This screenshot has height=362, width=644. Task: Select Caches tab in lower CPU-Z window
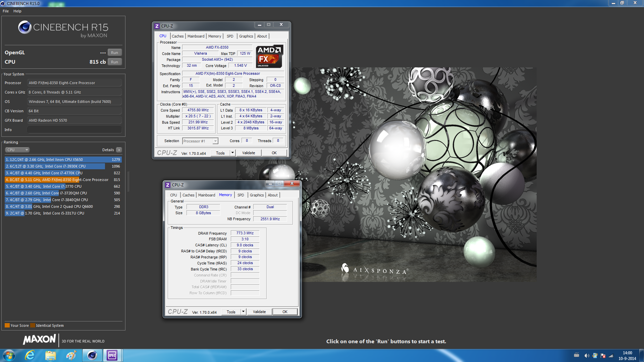[189, 195]
